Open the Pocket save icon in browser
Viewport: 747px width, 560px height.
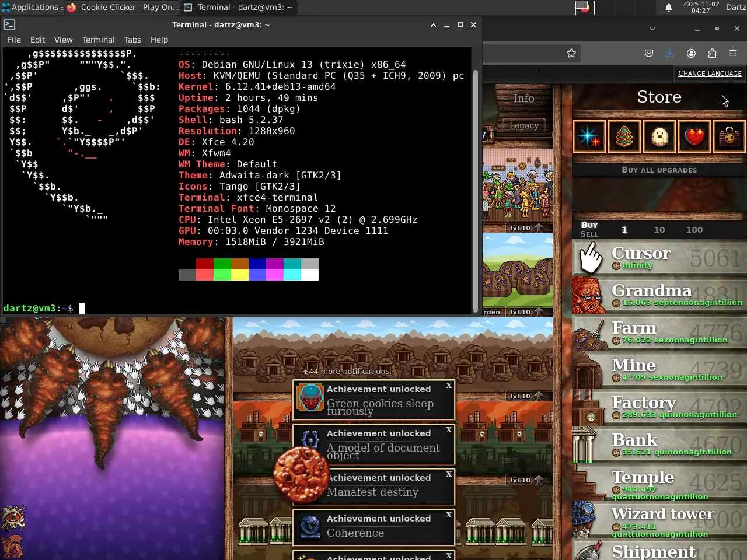pos(648,53)
